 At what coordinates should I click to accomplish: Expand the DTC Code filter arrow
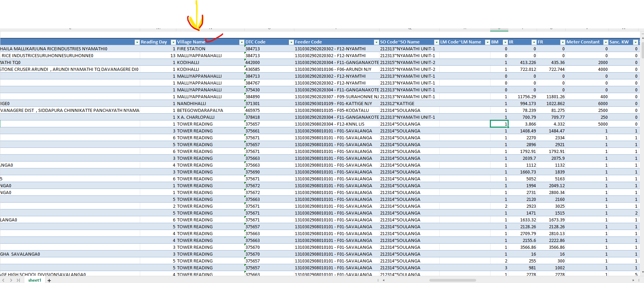point(291,42)
